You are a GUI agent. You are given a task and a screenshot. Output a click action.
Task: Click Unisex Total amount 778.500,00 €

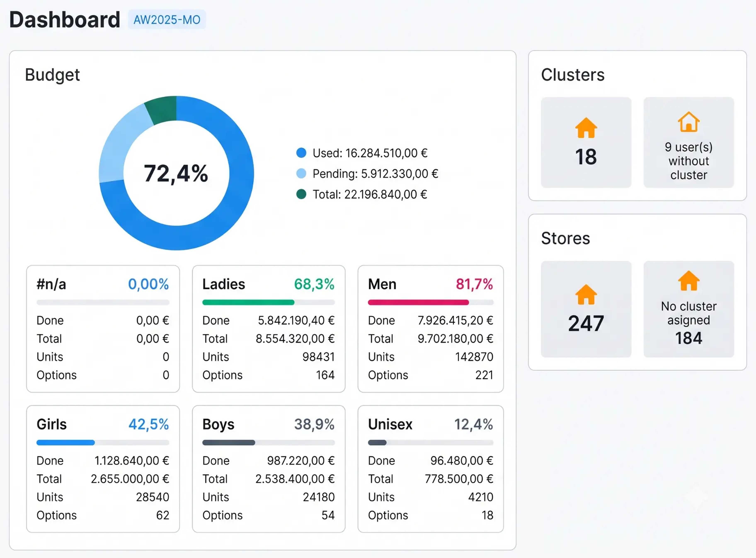tap(459, 479)
